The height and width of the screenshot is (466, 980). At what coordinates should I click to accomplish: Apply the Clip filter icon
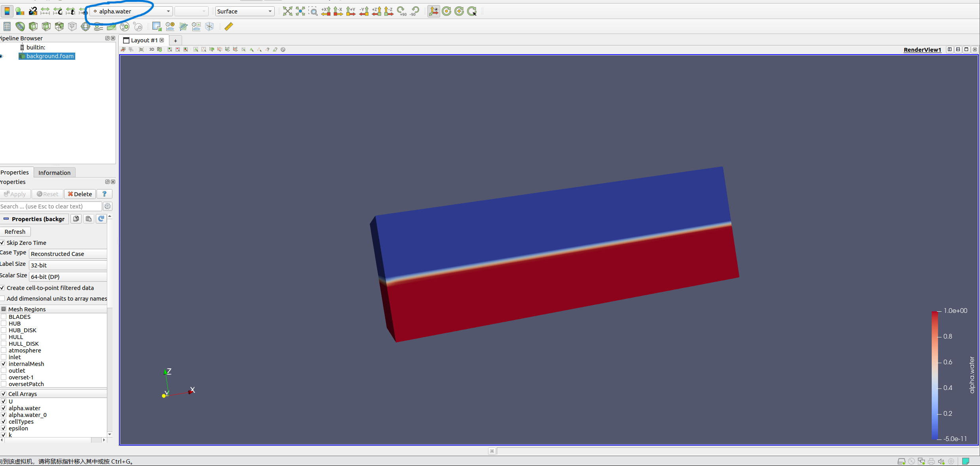[33, 27]
